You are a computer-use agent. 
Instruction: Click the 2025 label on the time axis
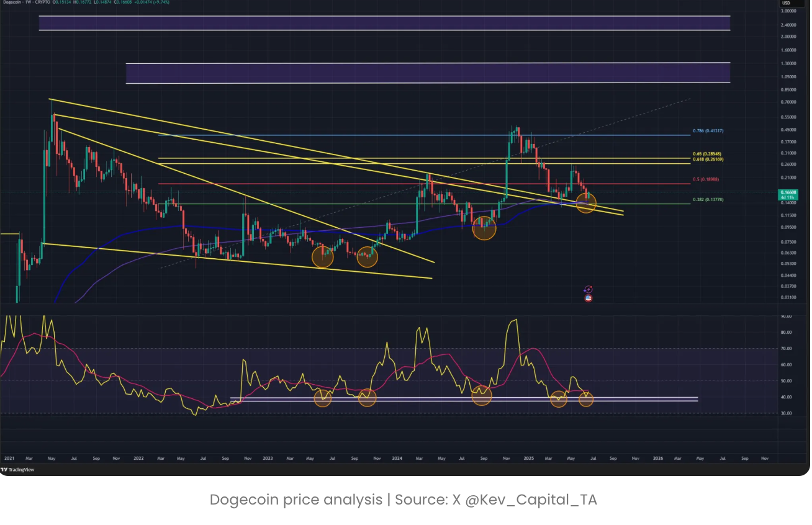point(528,459)
